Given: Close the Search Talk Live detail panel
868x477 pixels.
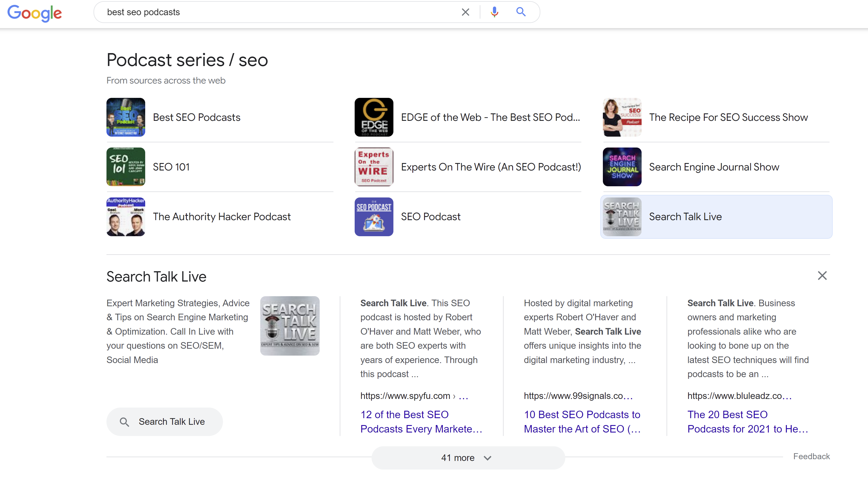Looking at the screenshot, I should tap(822, 276).
